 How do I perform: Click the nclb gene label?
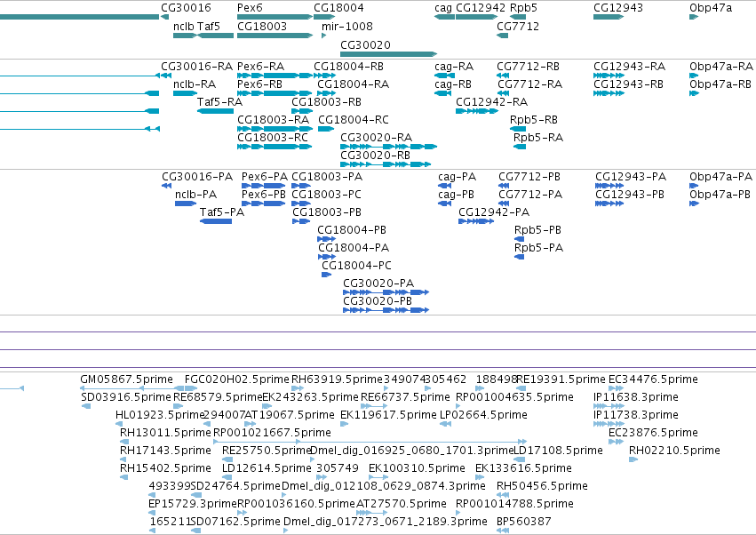click(184, 27)
